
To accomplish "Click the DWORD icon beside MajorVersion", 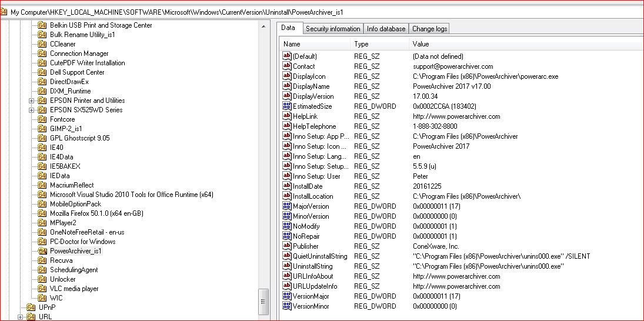I will (x=287, y=206).
